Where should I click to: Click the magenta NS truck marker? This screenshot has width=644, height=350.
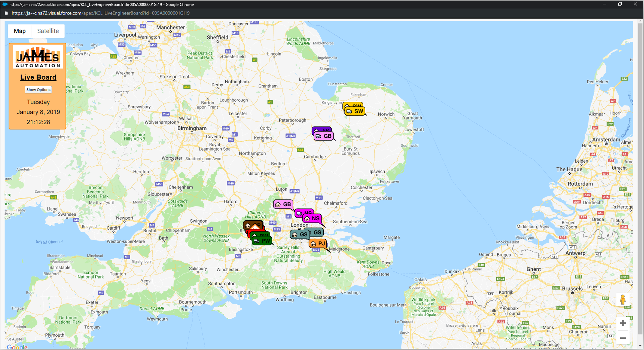(x=300, y=213)
